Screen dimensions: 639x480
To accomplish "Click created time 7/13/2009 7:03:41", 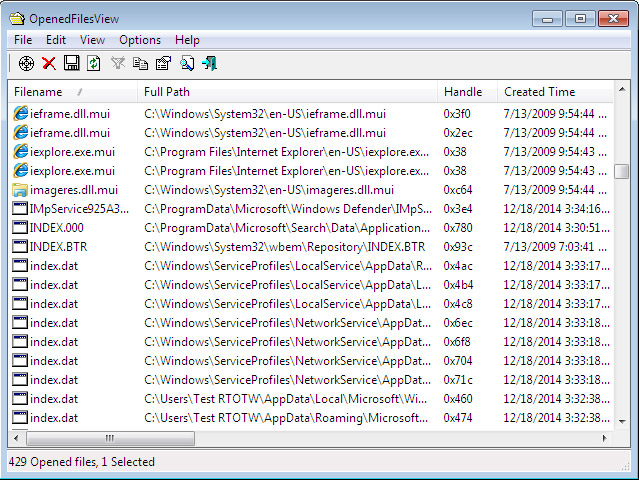I will pyautogui.click(x=555, y=247).
